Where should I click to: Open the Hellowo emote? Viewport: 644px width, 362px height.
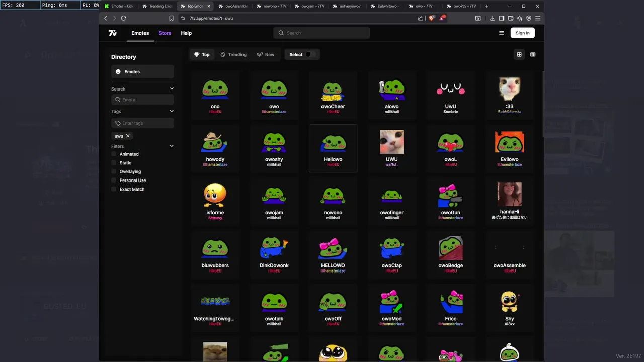pos(333,148)
